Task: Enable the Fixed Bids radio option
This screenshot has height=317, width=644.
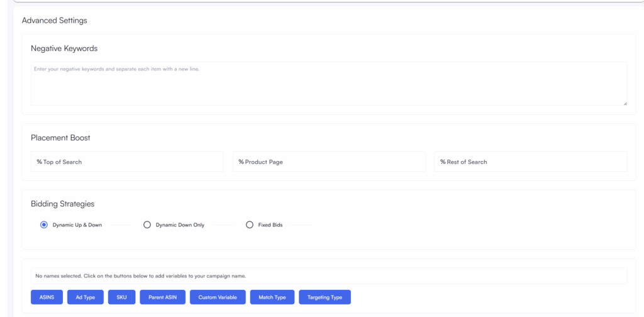Action: (250, 225)
